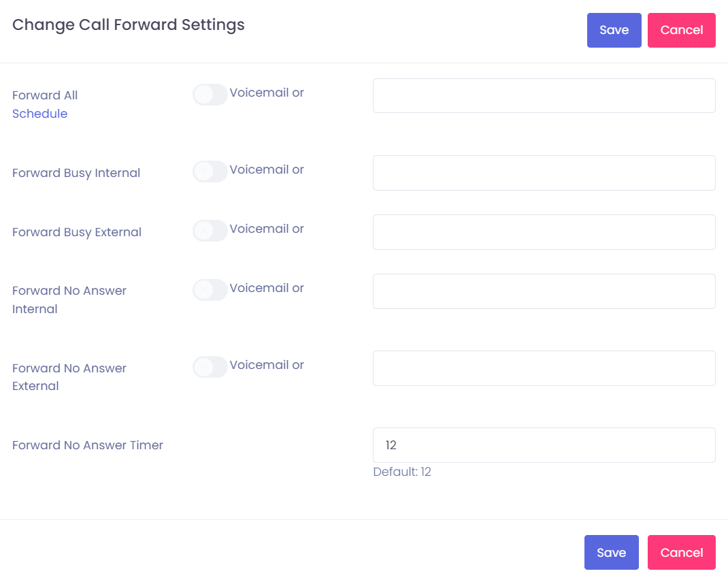
Task: Click the Change Call Forward Settings heading
Action: pos(129,25)
